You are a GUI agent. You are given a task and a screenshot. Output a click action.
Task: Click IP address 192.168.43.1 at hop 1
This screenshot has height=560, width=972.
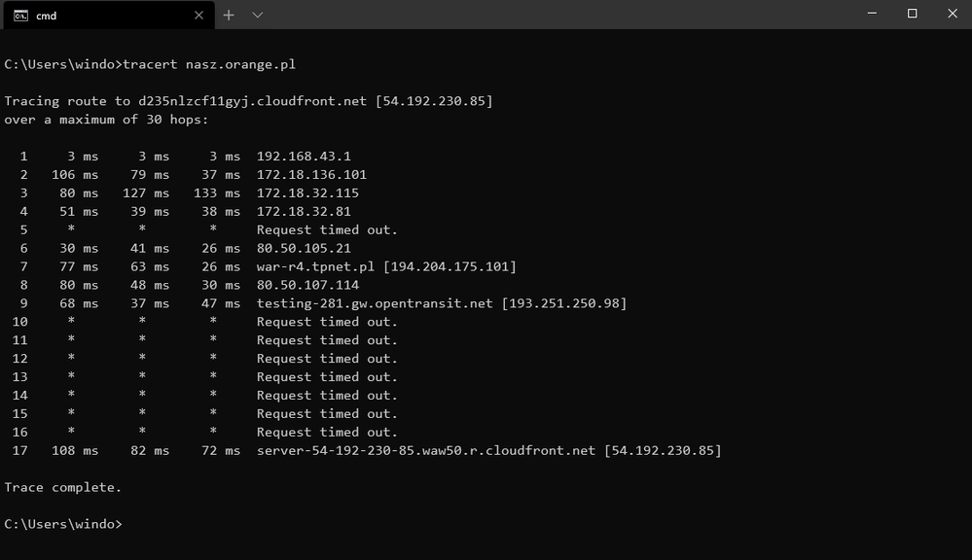point(304,157)
